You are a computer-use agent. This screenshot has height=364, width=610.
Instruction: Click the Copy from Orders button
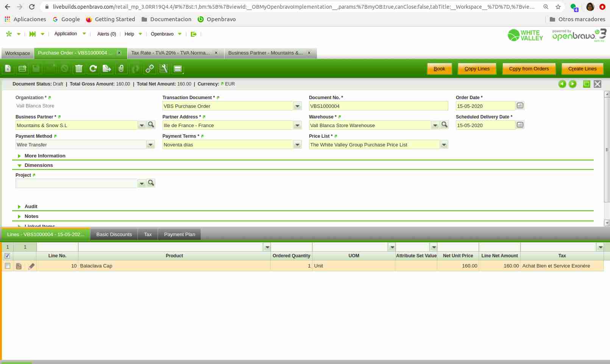(529, 69)
